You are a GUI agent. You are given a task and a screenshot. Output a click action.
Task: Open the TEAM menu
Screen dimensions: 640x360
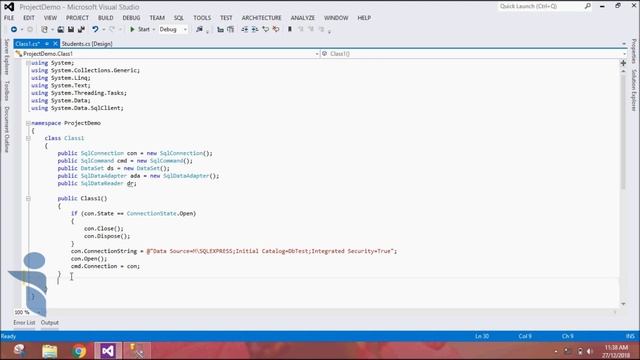(x=157, y=18)
